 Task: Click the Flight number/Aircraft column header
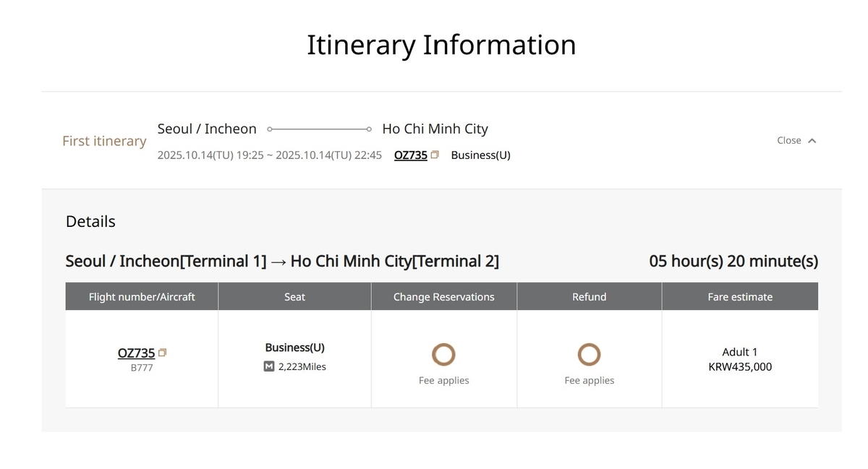(x=142, y=296)
